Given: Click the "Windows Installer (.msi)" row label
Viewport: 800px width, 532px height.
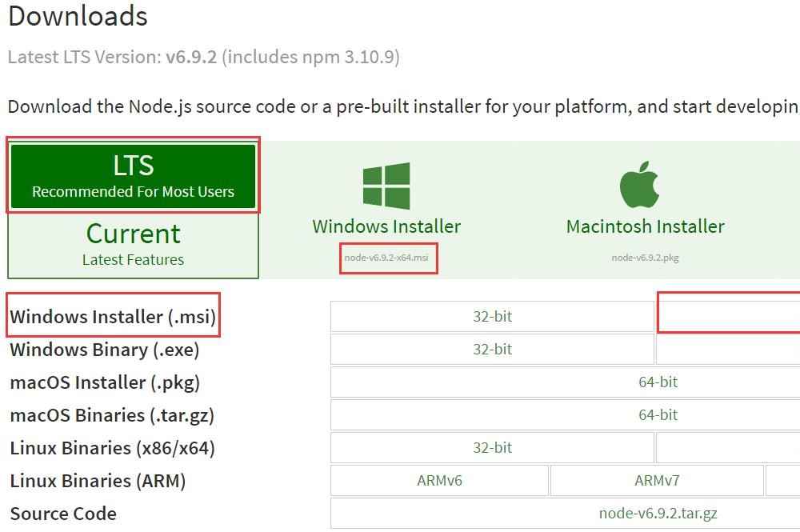Looking at the screenshot, I should click(x=113, y=317).
